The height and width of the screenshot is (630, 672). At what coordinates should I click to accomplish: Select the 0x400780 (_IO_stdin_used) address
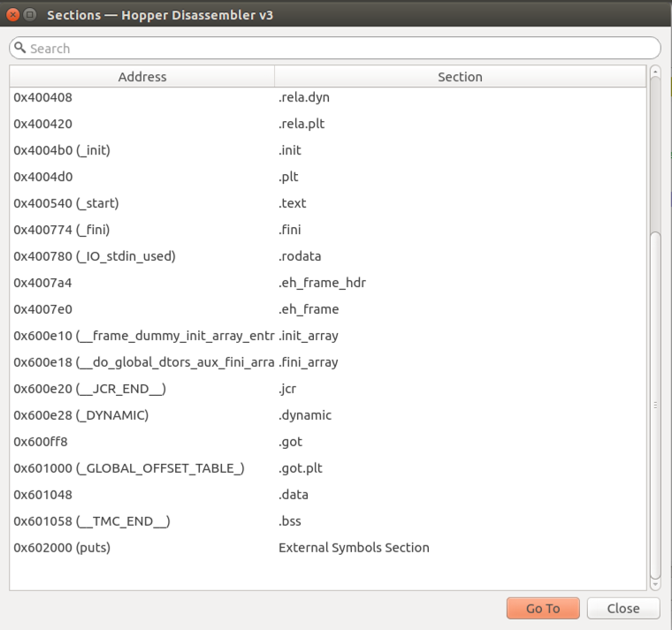(95, 256)
